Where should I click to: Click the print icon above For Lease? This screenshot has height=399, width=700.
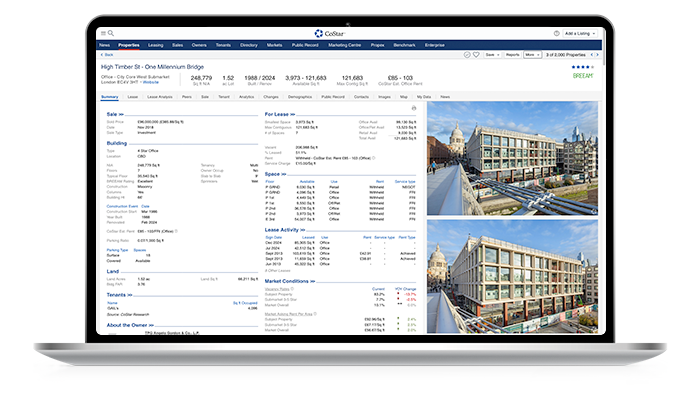point(413,108)
